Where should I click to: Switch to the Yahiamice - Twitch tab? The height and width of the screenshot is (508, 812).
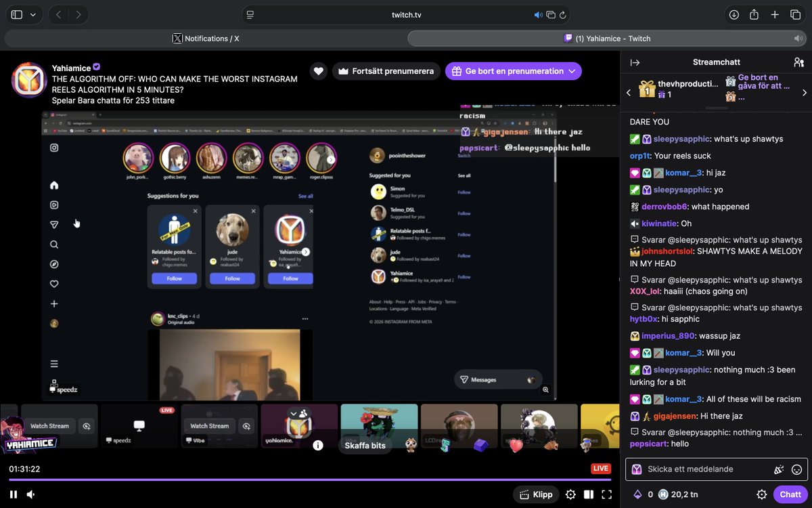pos(607,39)
